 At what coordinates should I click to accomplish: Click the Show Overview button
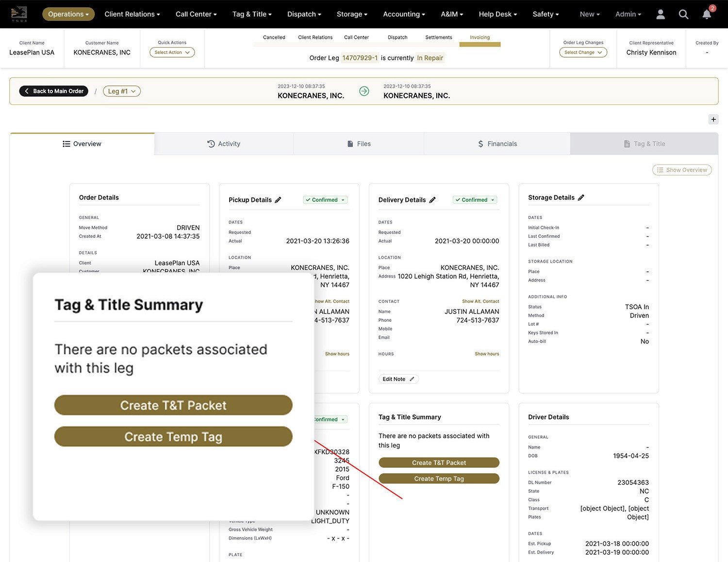click(682, 170)
